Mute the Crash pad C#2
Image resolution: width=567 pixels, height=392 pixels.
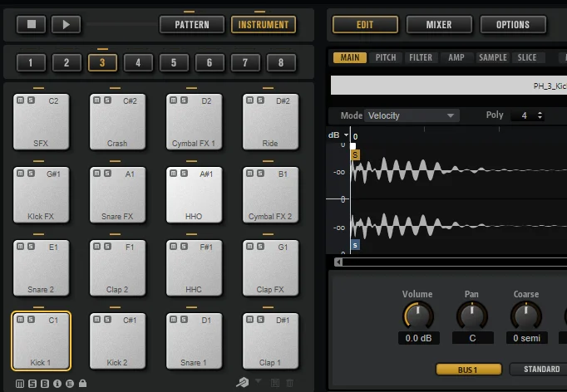pos(97,100)
